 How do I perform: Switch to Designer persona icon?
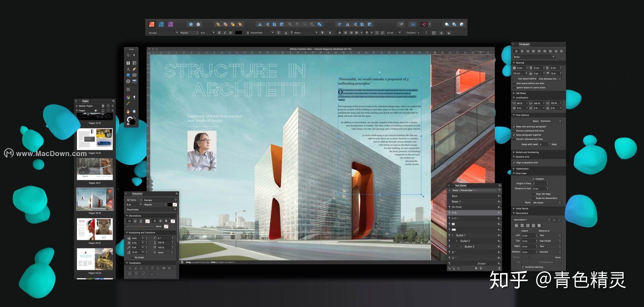(161, 24)
